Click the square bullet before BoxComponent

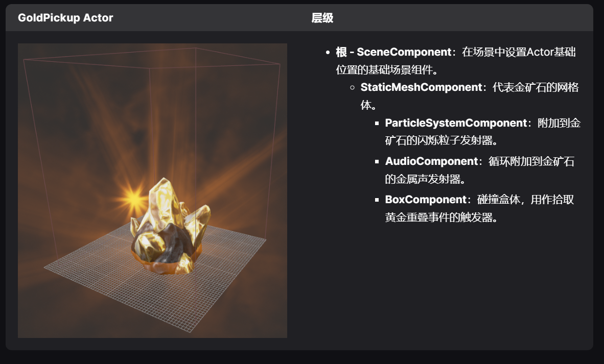point(377,200)
